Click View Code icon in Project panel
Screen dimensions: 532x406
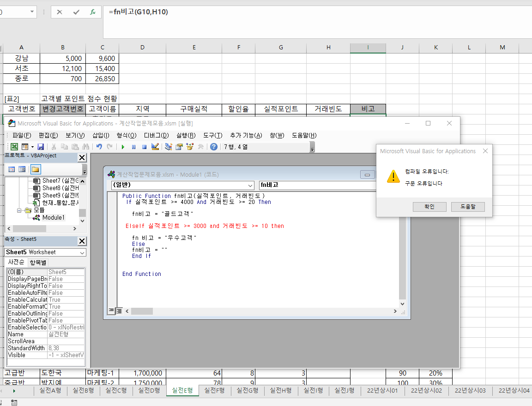(x=12, y=169)
